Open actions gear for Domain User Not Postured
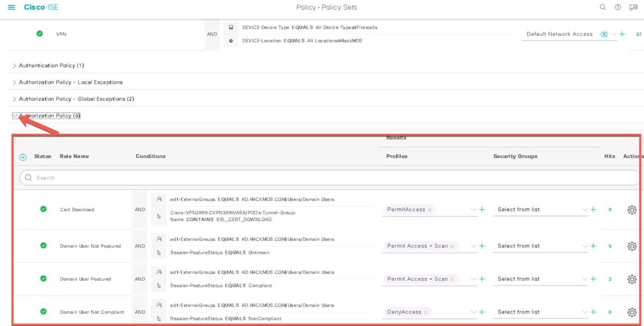 (x=632, y=246)
